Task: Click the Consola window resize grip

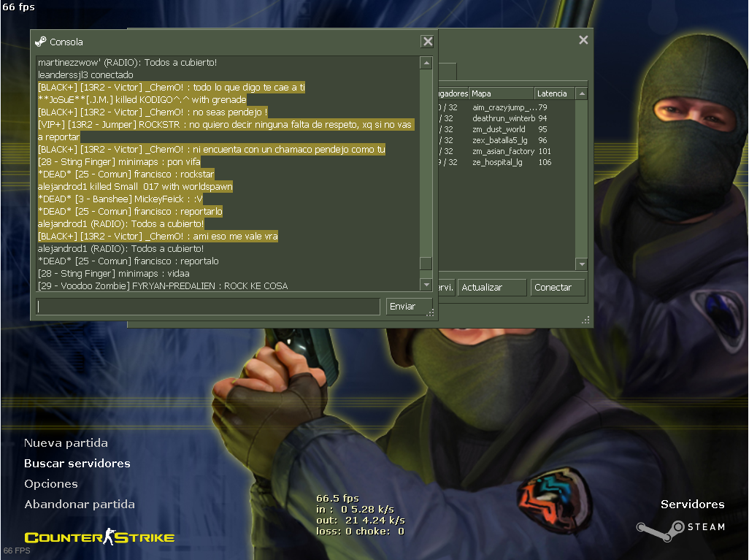Action: pos(431,312)
